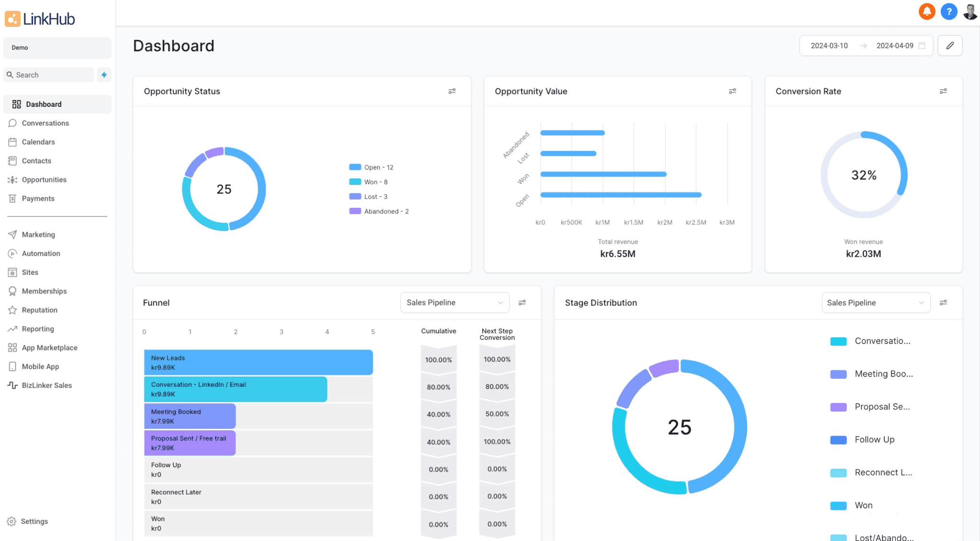Image resolution: width=980 pixels, height=541 pixels.
Task: Click the pencil edit dashboard icon
Action: (950, 45)
